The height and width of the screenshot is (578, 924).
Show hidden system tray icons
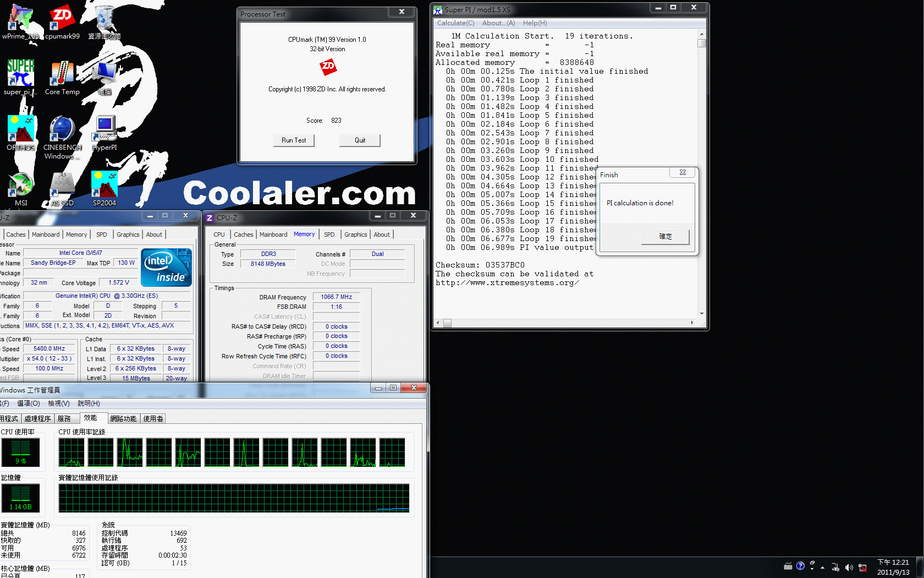click(x=823, y=567)
